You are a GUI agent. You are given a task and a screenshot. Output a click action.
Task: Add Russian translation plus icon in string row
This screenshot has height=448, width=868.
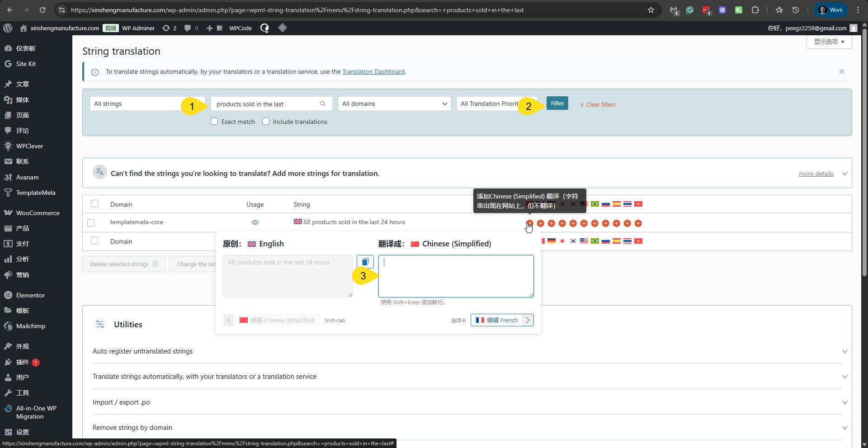tap(605, 223)
